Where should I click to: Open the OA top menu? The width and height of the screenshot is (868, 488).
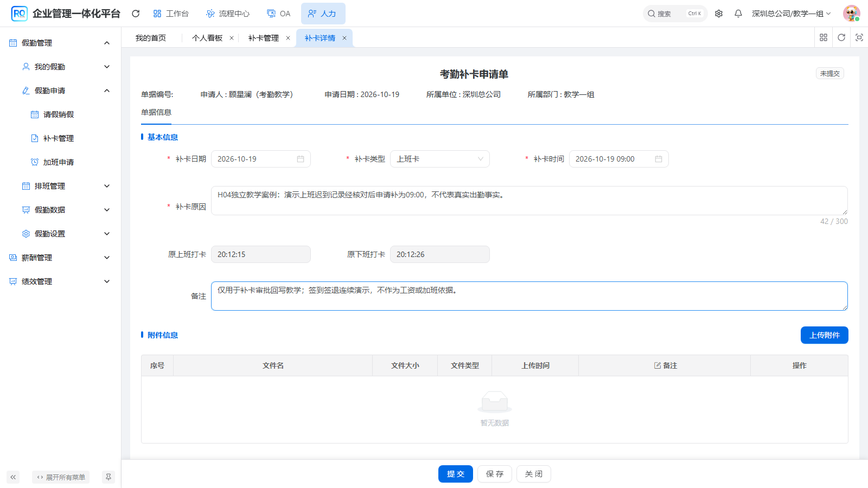[279, 14]
